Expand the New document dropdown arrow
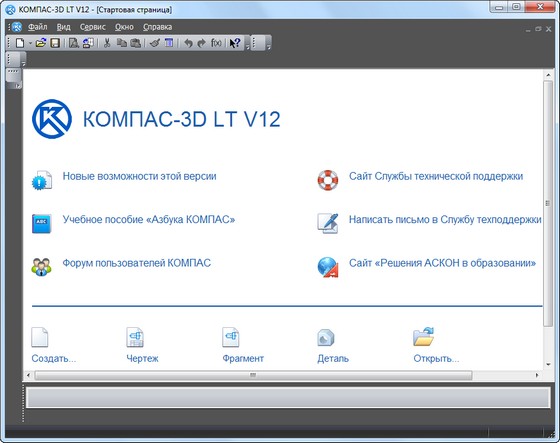The width and height of the screenshot is (560, 443). [30, 44]
